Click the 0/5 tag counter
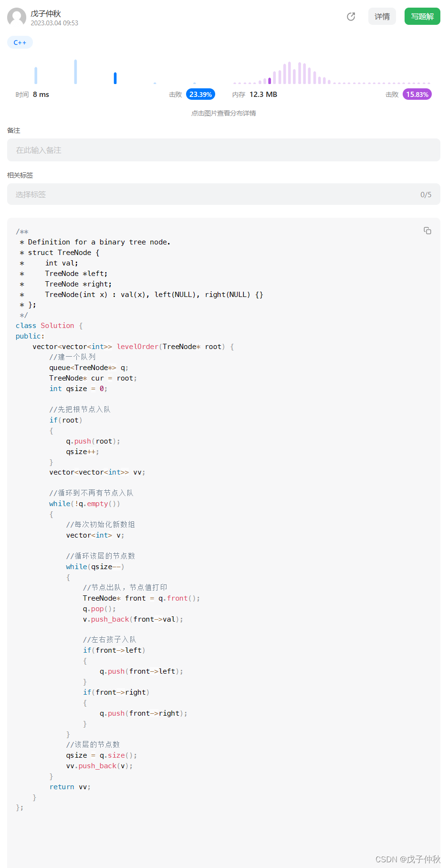448x868 pixels. click(426, 195)
